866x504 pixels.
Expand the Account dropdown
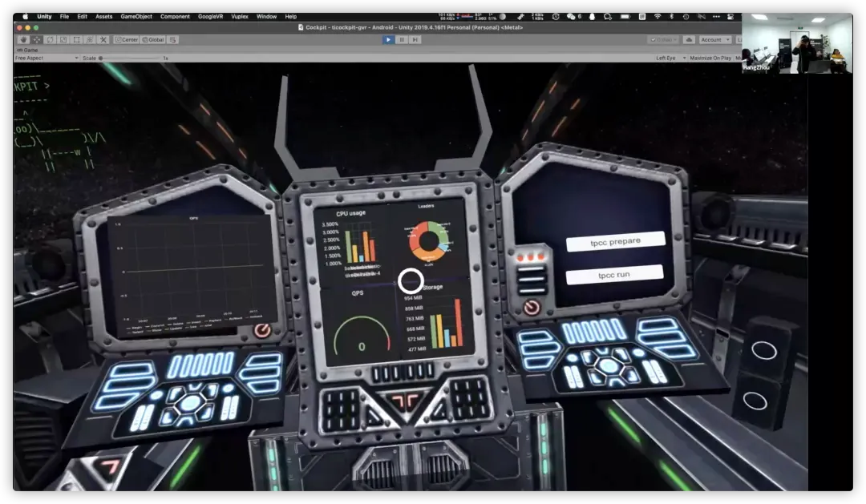[x=714, y=39]
